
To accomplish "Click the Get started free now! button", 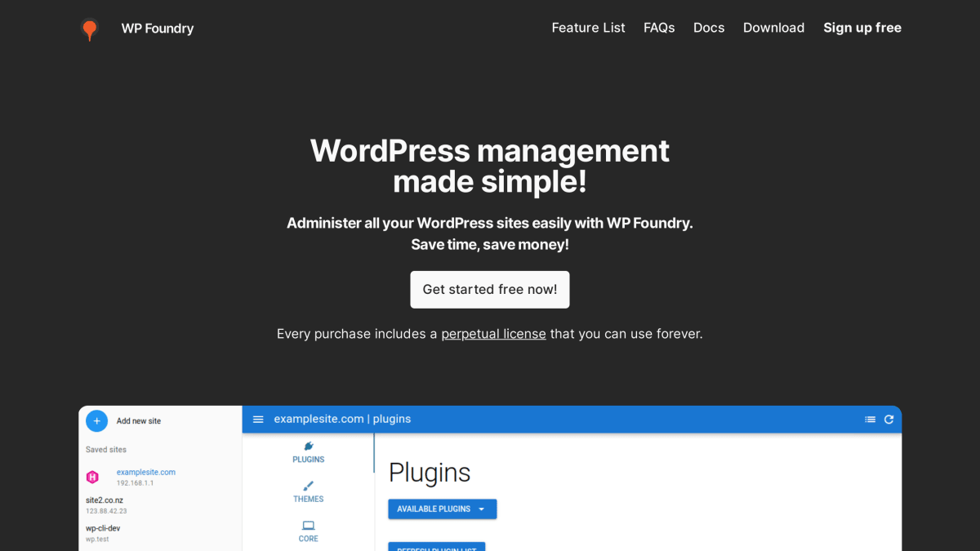I will click(490, 290).
